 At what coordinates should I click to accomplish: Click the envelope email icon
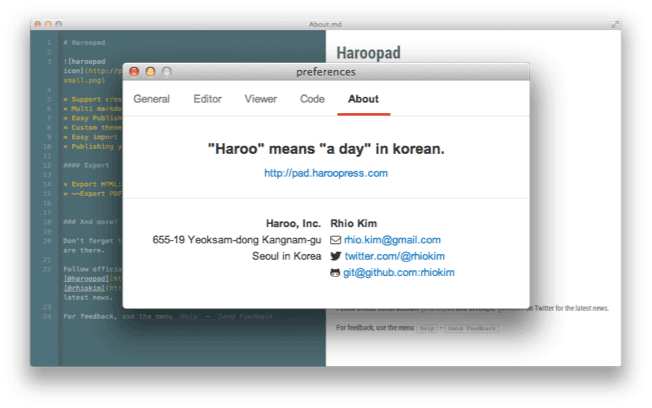click(335, 240)
